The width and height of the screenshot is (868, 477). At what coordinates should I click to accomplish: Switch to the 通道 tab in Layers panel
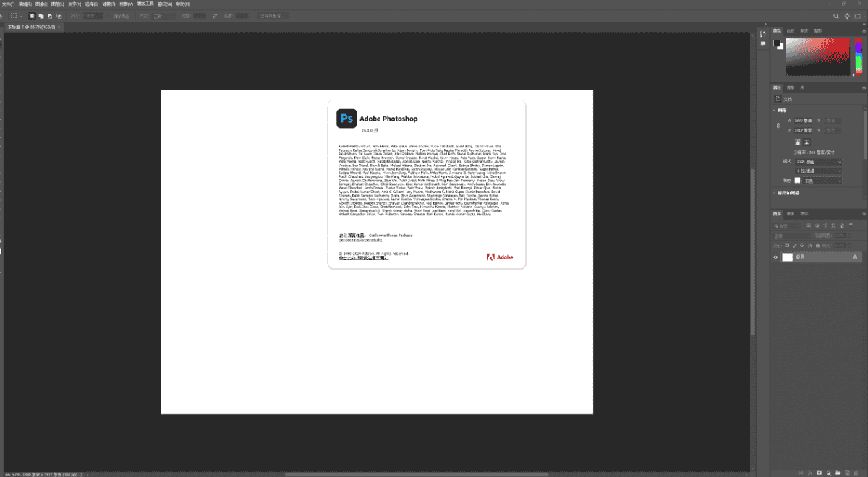[791, 213]
